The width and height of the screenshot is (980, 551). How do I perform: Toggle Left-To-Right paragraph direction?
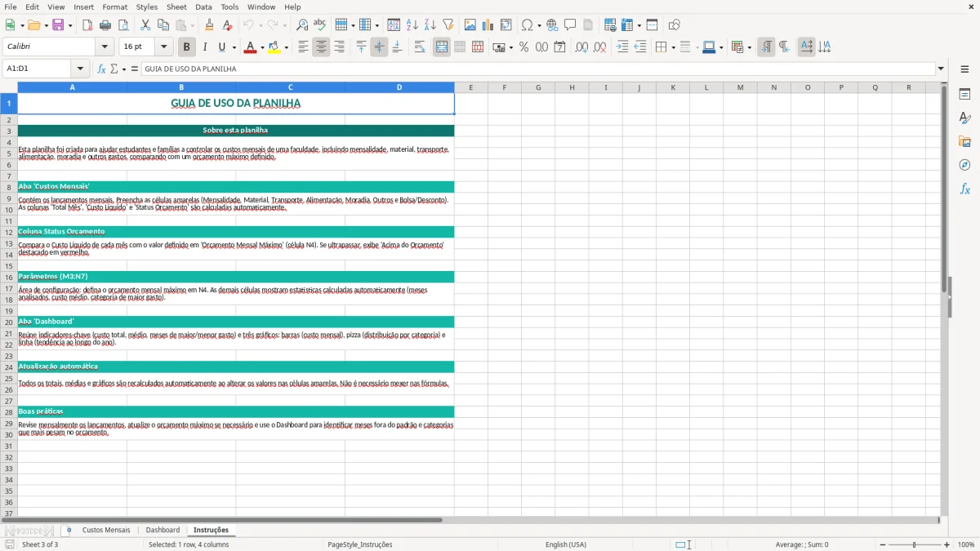click(766, 47)
